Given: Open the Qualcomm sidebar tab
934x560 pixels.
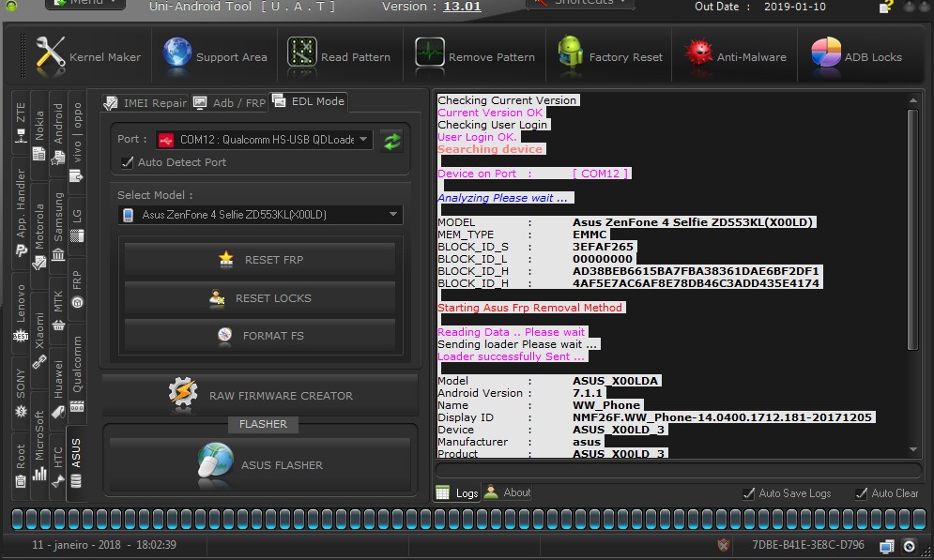Looking at the screenshot, I should tap(77, 373).
